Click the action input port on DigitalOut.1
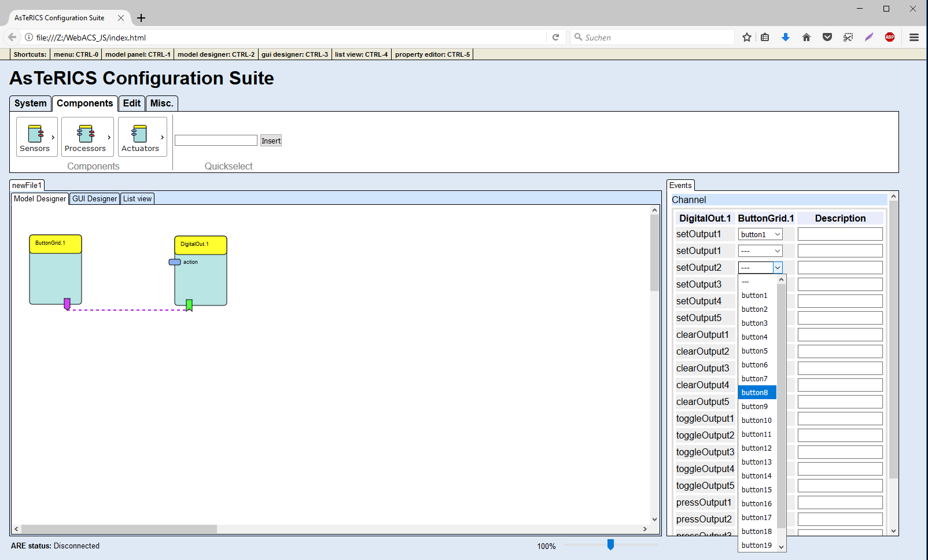Screen dimensions: 928x560 tap(175, 262)
